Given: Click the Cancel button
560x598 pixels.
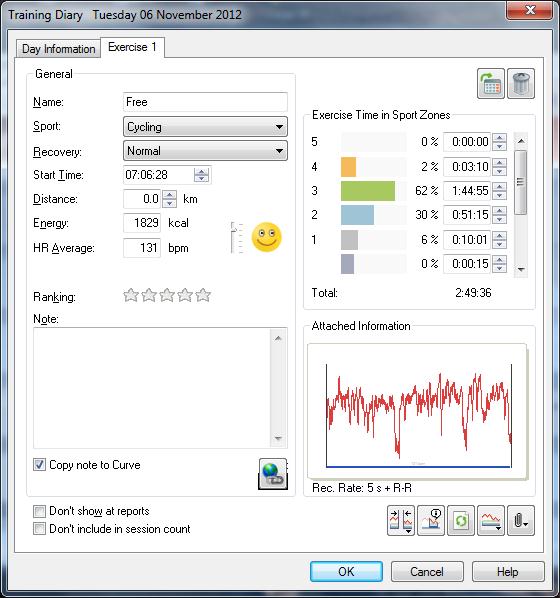Looking at the screenshot, I should tap(427, 571).
